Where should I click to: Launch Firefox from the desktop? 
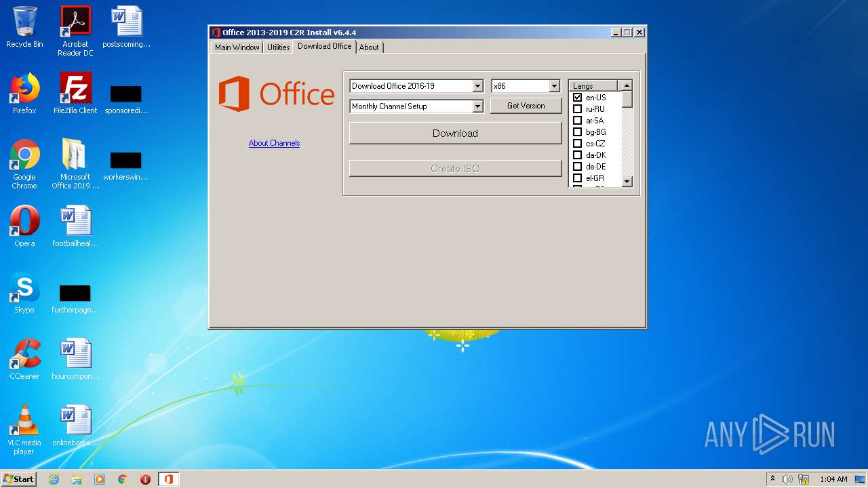pos(24,94)
